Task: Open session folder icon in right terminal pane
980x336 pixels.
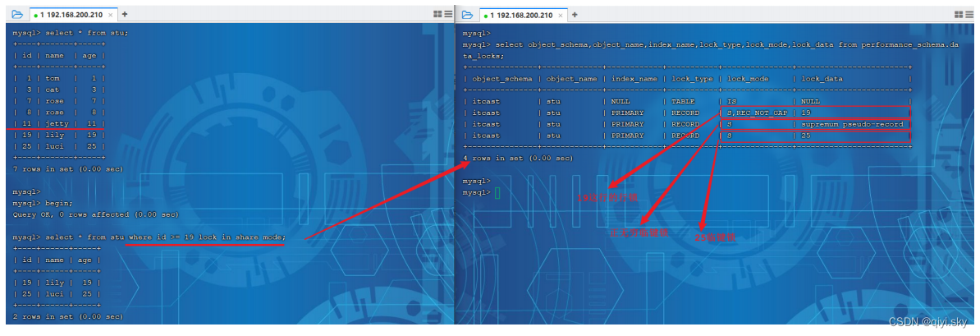Action: coord(468,15)
